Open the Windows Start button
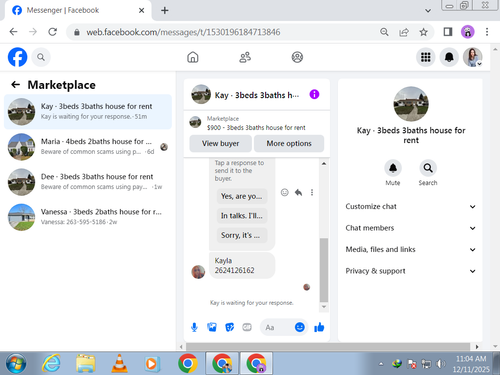The height and width of the screenshot is (375, 500). [x=15, y=363]
